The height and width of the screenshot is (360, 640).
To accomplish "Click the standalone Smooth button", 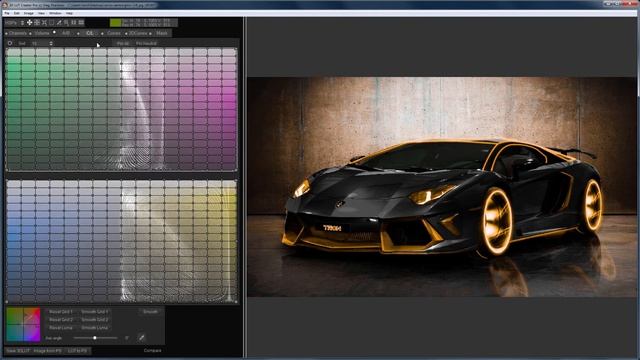I will click(x=150, y=311).
